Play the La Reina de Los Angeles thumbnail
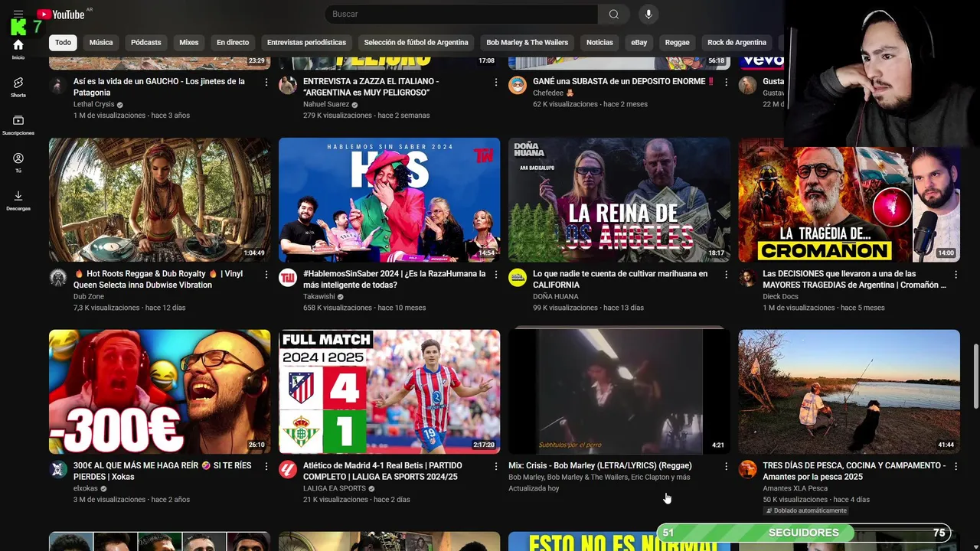 pyautogui.click(x=619, y=200)
